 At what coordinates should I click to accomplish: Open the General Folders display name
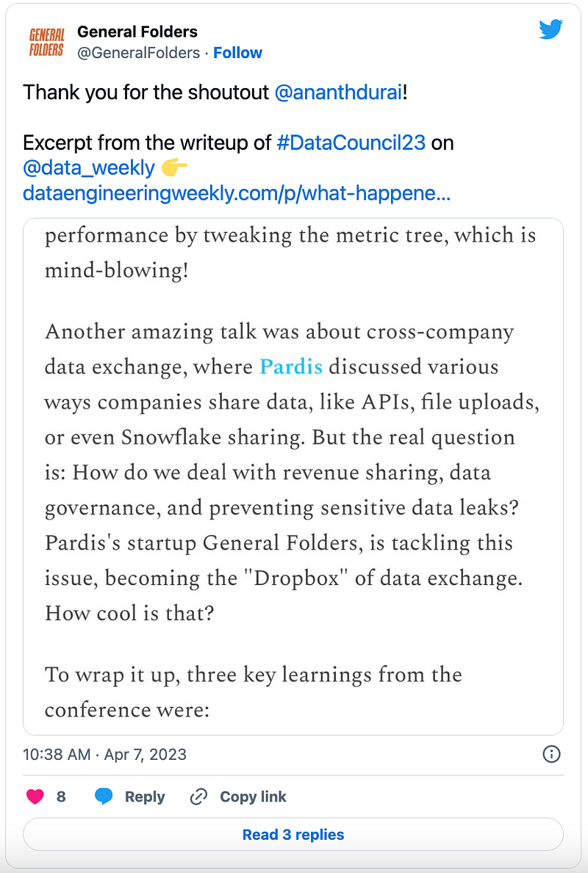click(x=137, y=32)
